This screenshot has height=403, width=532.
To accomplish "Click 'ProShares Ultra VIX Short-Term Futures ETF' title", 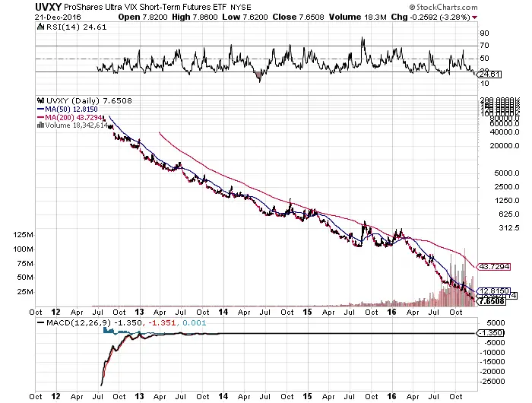I will point(146,7).
